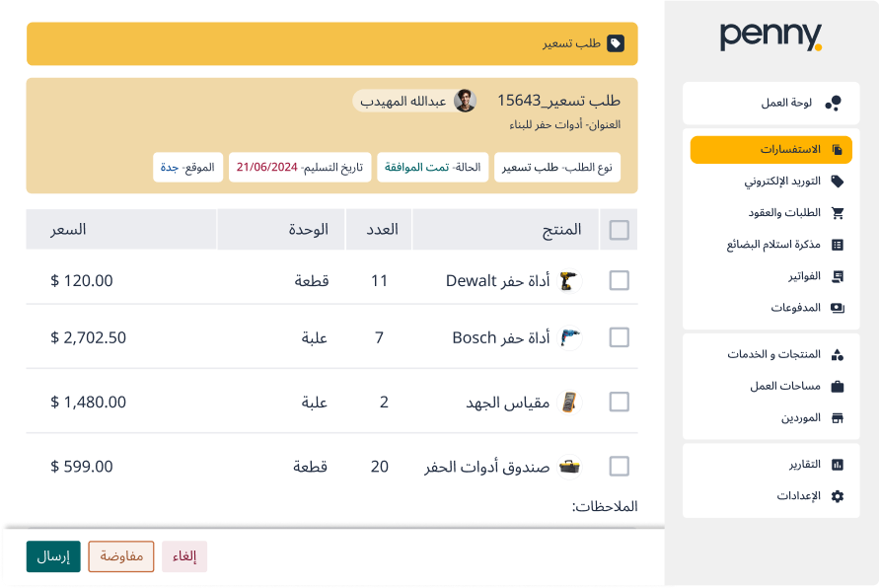
Task: Click the chart icon beside التقارير
Action: point(838,465)
